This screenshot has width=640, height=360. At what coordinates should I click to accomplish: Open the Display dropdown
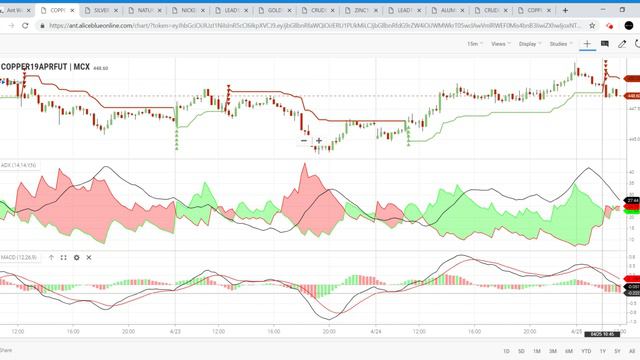click(530, 44)
